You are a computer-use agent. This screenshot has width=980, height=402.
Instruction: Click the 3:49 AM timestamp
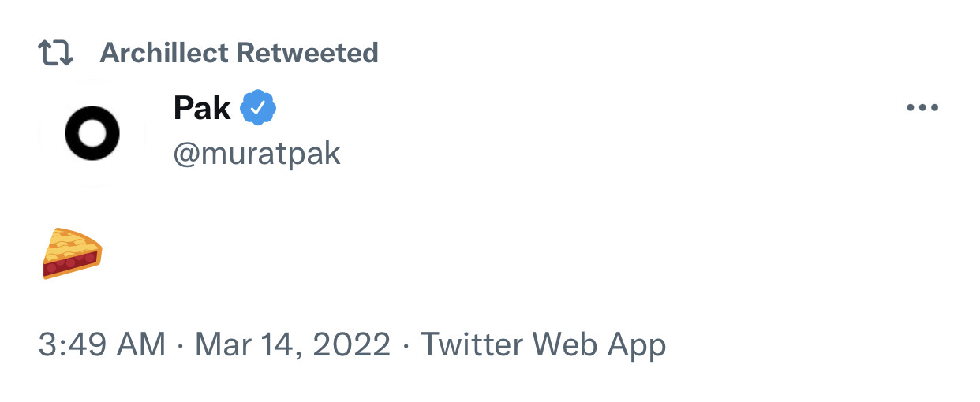(x=102, y=344)
